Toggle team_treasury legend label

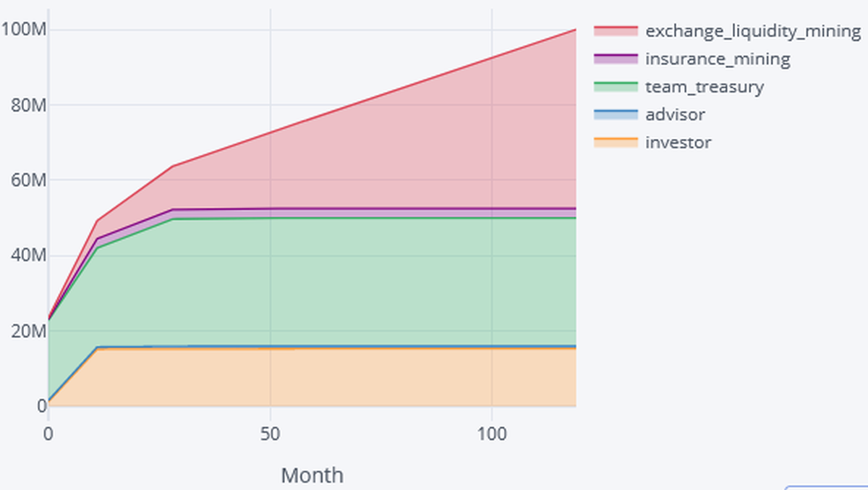point(704,87)
